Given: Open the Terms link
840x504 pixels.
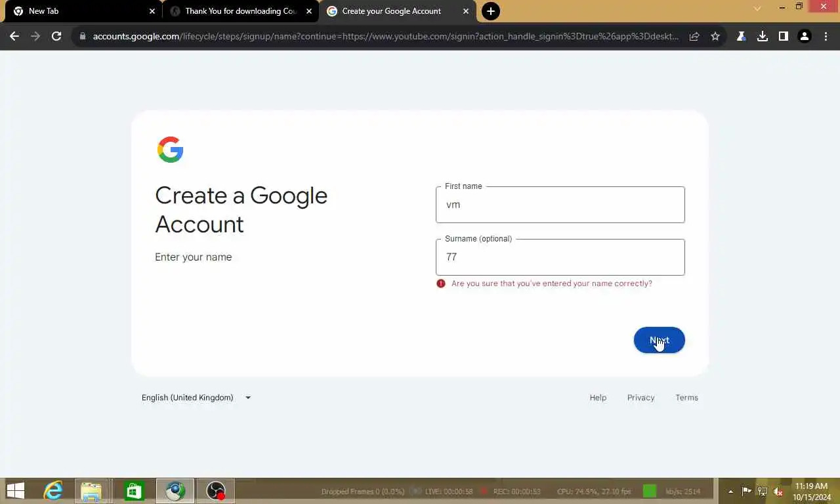Looking at the screenshot, I should click(x=686, y=398).
